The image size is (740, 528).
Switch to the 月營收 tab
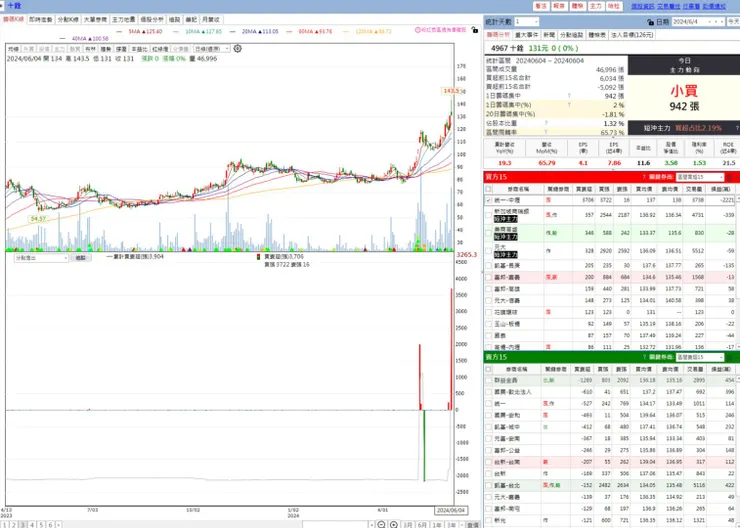pos(211,19)
